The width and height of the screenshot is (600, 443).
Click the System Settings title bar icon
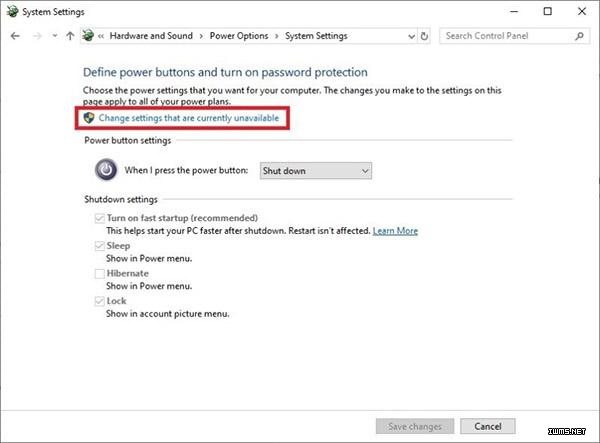point(11,11)
